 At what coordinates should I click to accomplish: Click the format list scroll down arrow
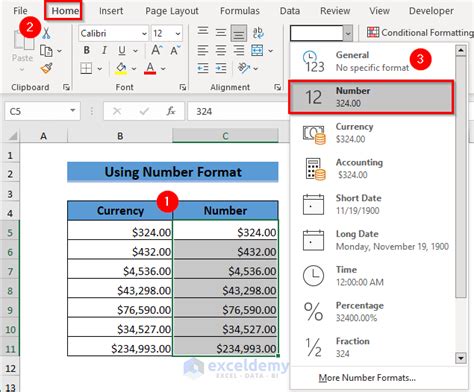click(461, 358)
